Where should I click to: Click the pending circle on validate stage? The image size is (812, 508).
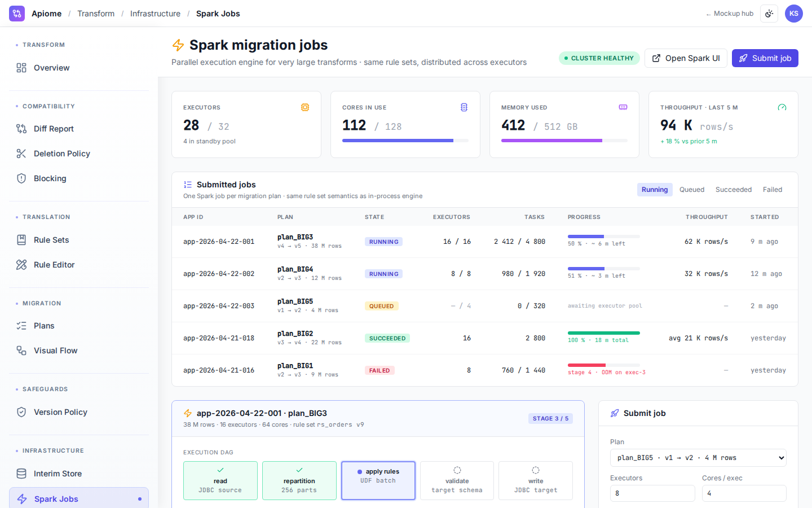tap(457, 470)
